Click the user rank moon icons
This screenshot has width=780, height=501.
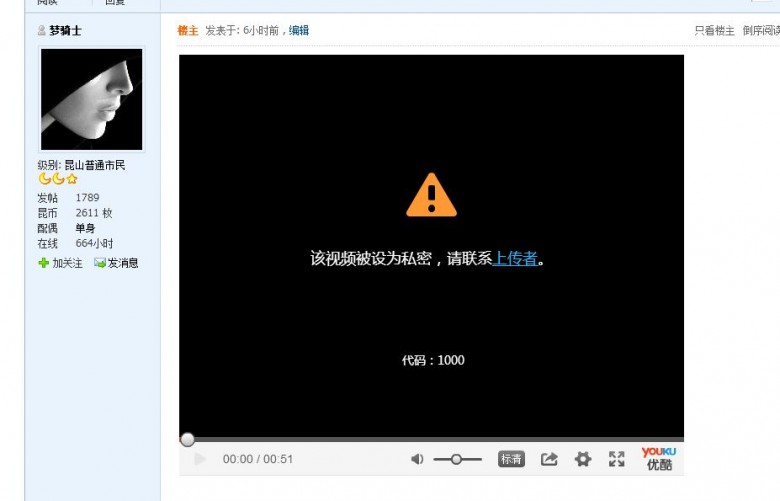click(x=58, y=179)
